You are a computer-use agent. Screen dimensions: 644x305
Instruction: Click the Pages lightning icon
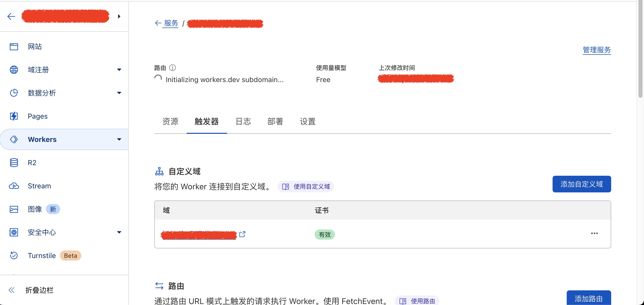click(x=14, y=116)
